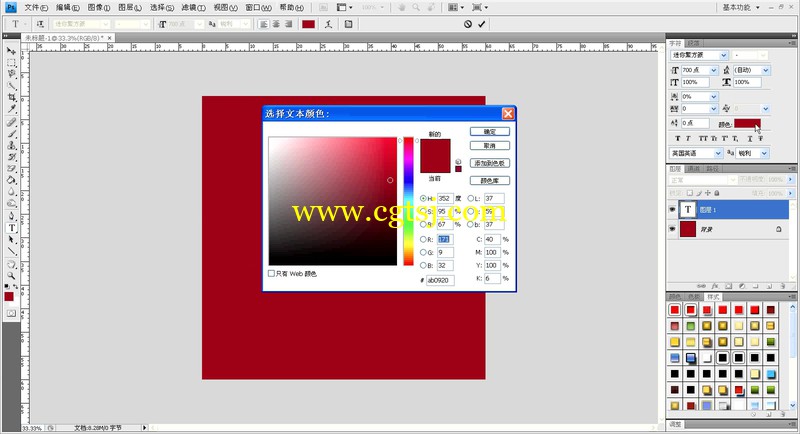Screen dimensions: 800x434
Task: Select the Paint Bucket tool
Action: (11, 181)
